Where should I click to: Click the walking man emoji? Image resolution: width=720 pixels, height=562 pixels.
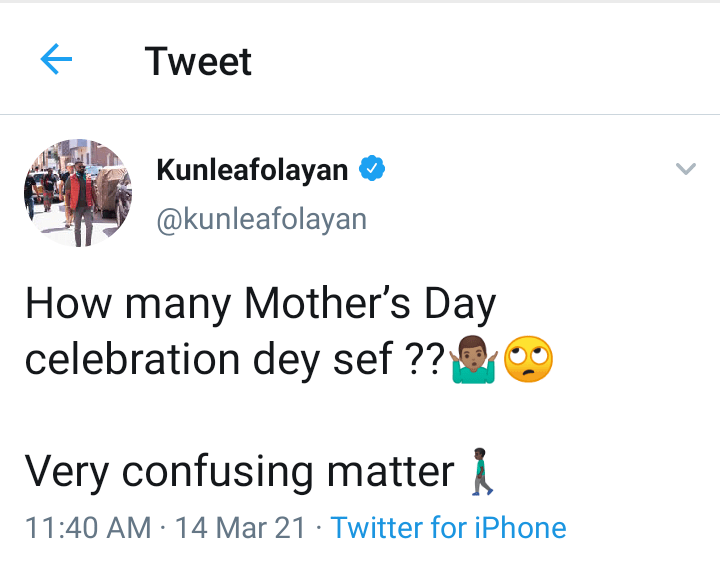point(484,472)
